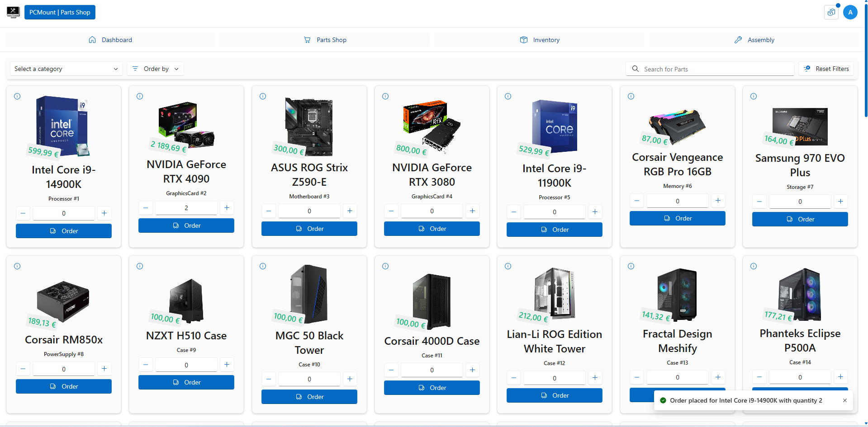Order the NZXT H510 Case

click(x=186, y=382)
